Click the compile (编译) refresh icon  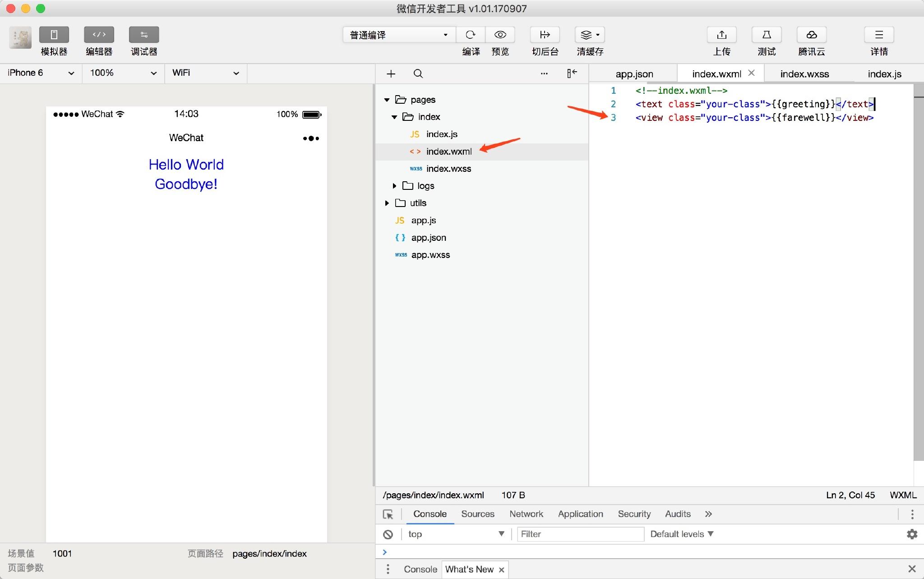tap(471, 35)
